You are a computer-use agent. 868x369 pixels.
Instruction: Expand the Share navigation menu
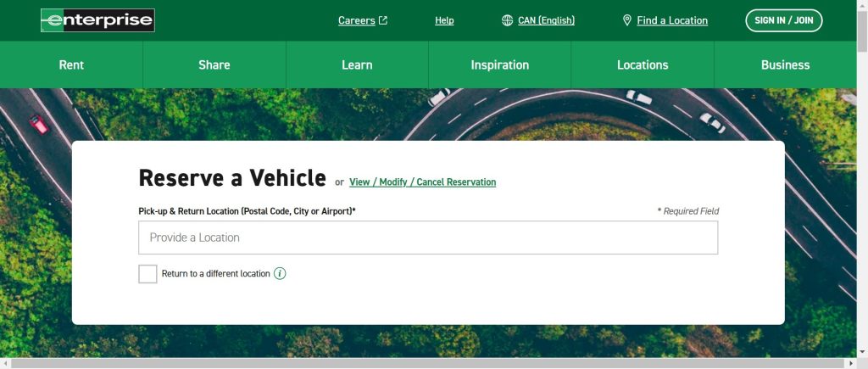(x=214, y=65)
